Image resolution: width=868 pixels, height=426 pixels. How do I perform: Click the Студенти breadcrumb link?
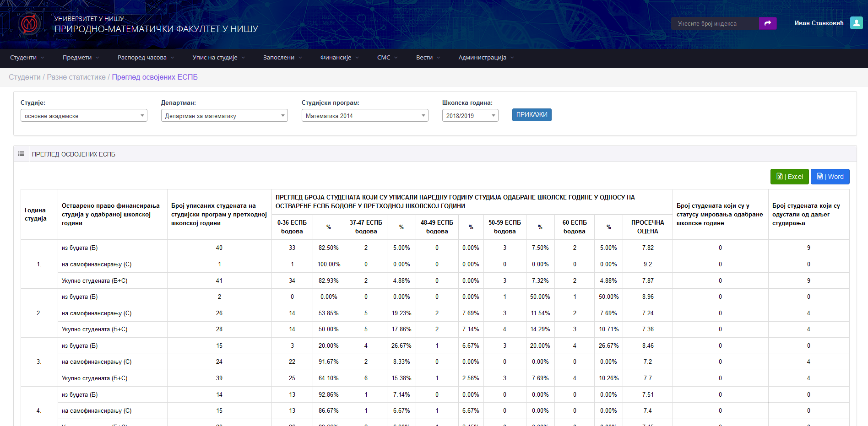pyautogui.click(x=25, y=77)
